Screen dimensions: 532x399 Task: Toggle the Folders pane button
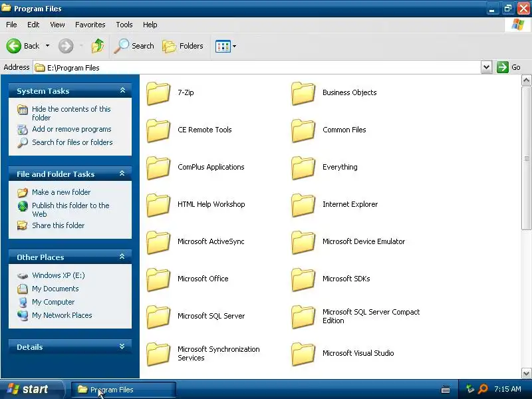pyautogui.click(x=183, y=46)
